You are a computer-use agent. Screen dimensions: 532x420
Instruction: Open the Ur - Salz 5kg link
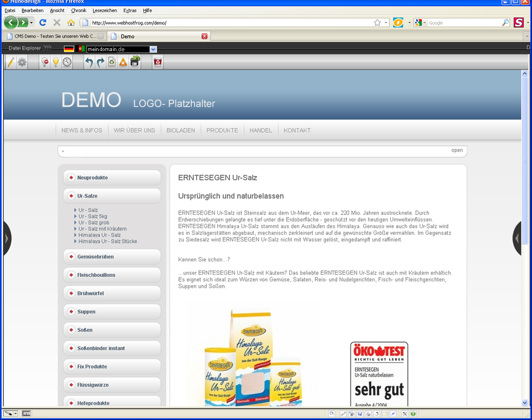[93, 216]
